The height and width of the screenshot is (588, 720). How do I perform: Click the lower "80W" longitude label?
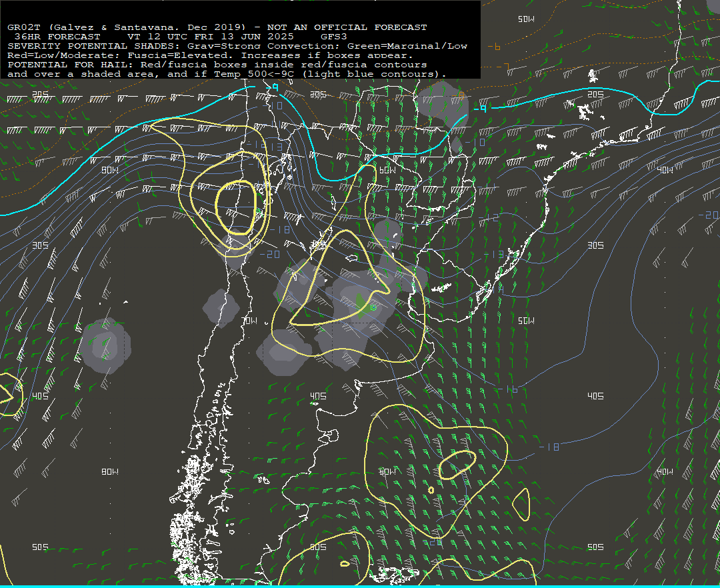110,472
